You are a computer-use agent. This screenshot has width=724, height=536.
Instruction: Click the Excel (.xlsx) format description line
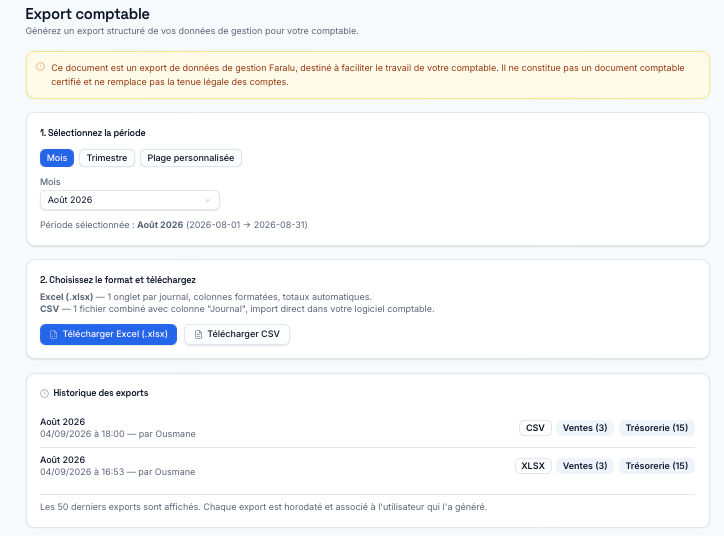(x=206, y=297)
